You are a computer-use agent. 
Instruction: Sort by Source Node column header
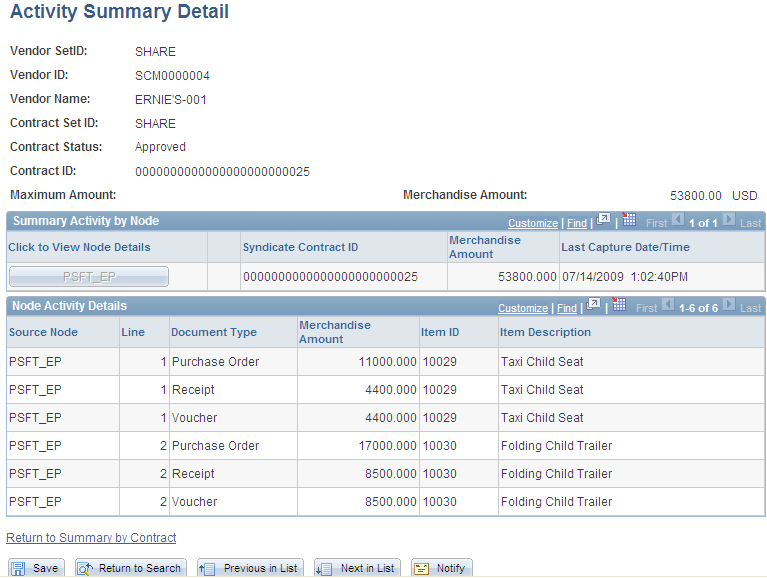(x=43, y=332)
